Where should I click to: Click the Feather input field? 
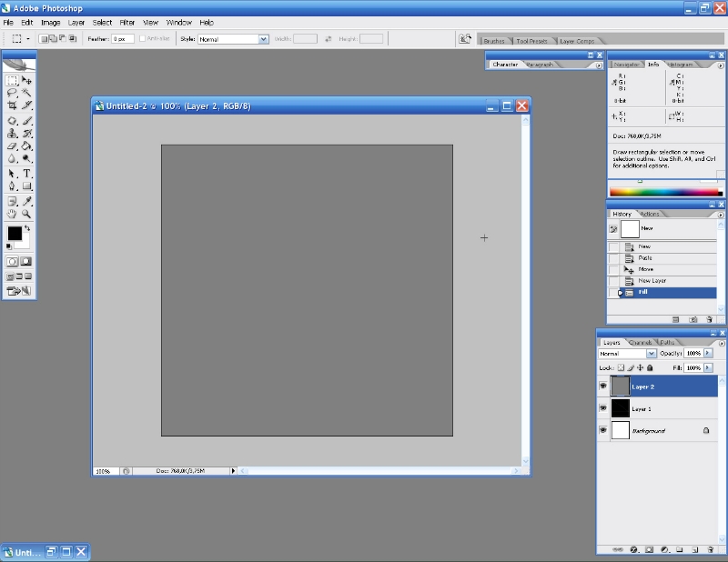(x=123, y=39)
